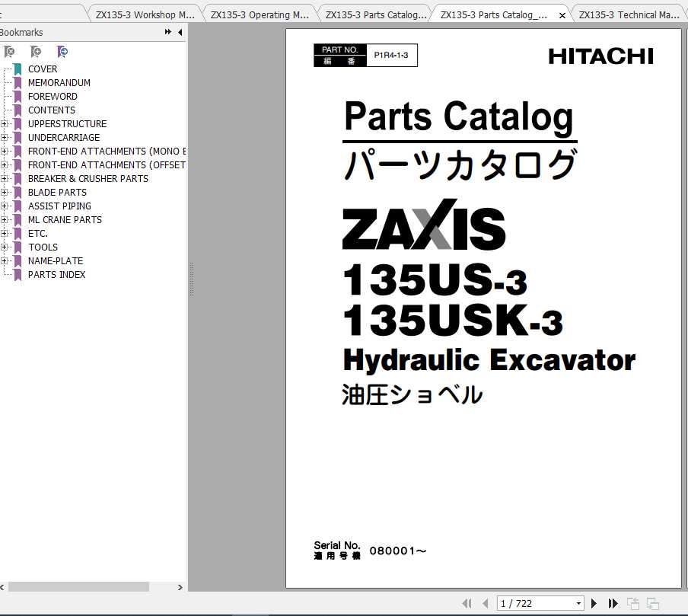Click the first page navigation icon
The height and width of the screenshot is (616, 688).
[467, 603]
